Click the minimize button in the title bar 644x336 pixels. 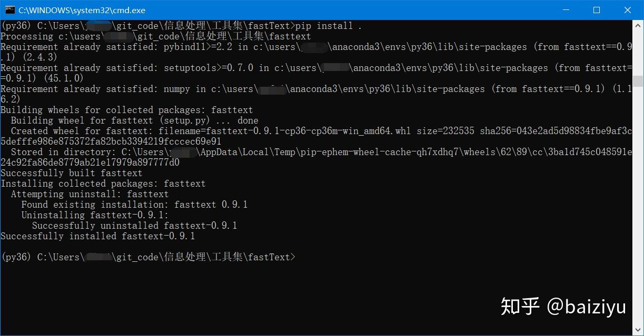tap(566, 10)
